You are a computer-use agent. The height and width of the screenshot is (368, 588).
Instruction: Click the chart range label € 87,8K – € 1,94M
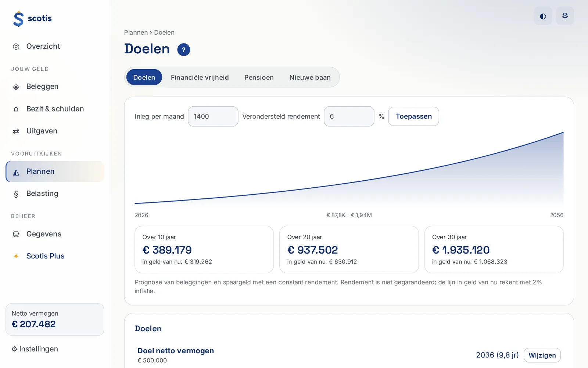349,215
